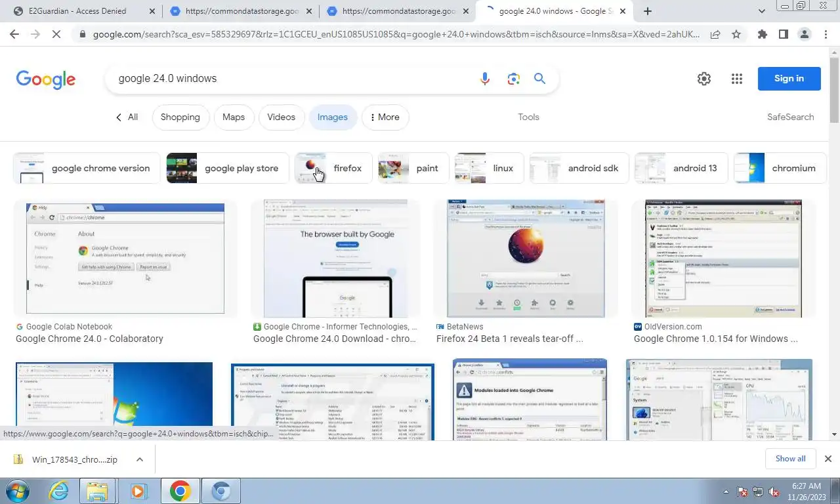Show hidden system tray icons

[726, 492]
